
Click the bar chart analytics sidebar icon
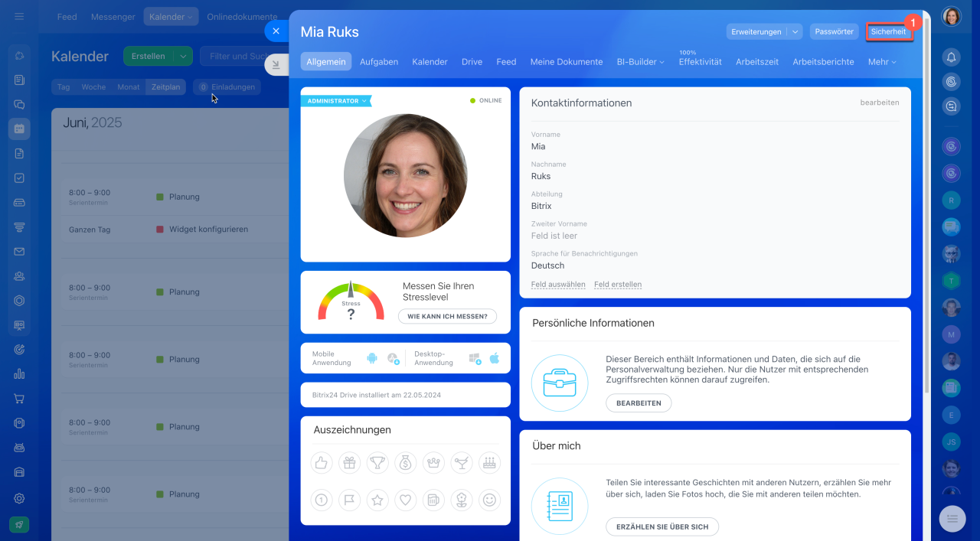tap(19, 373)
